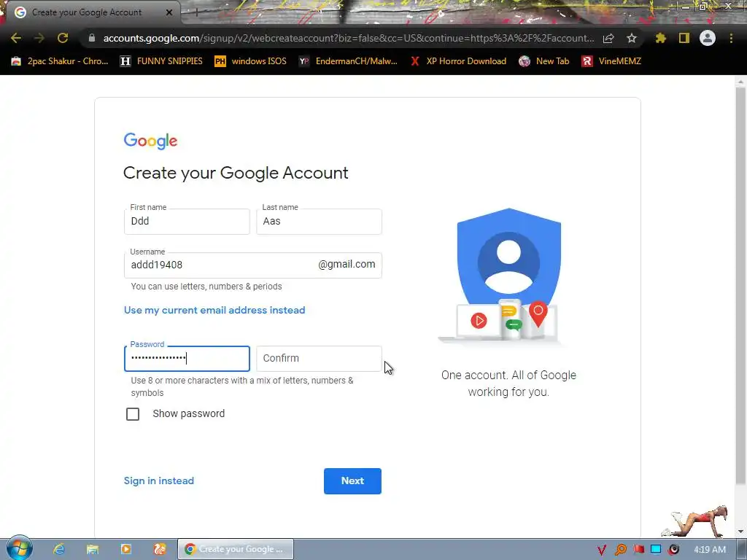
Task: Open the Chrome profile avatar
Action: pos(708,38)
